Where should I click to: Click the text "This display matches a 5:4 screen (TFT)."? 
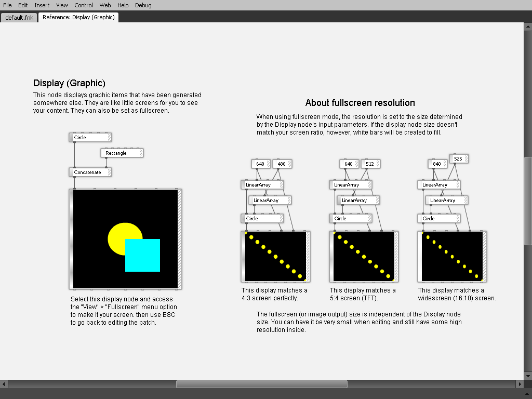[x=363, y=294]
